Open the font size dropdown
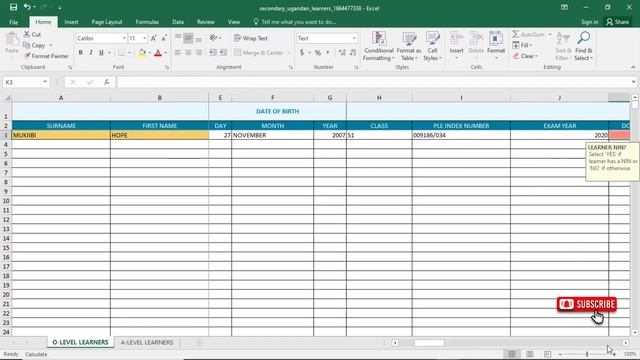Image resolution: width=640 pixels, height=360 pixels. [x=144, y=38]
